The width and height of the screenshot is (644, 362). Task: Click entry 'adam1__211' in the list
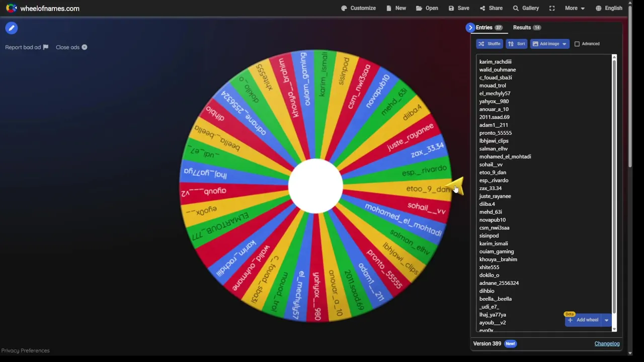pyautogui.click(x=494, y=125)
